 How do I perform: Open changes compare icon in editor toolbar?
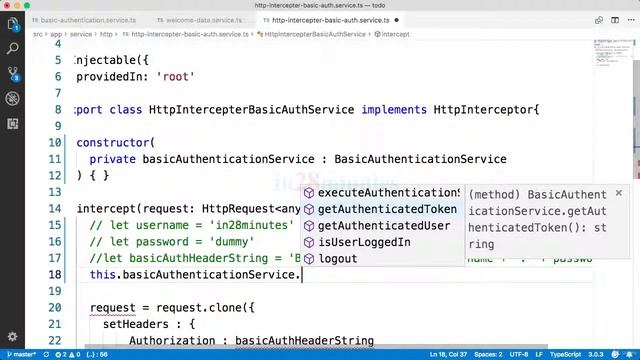(599, 20)
